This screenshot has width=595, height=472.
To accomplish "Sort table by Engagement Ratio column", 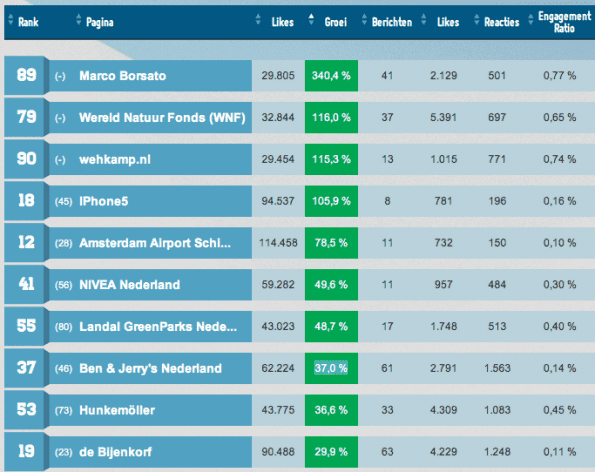I will point(560,22).
